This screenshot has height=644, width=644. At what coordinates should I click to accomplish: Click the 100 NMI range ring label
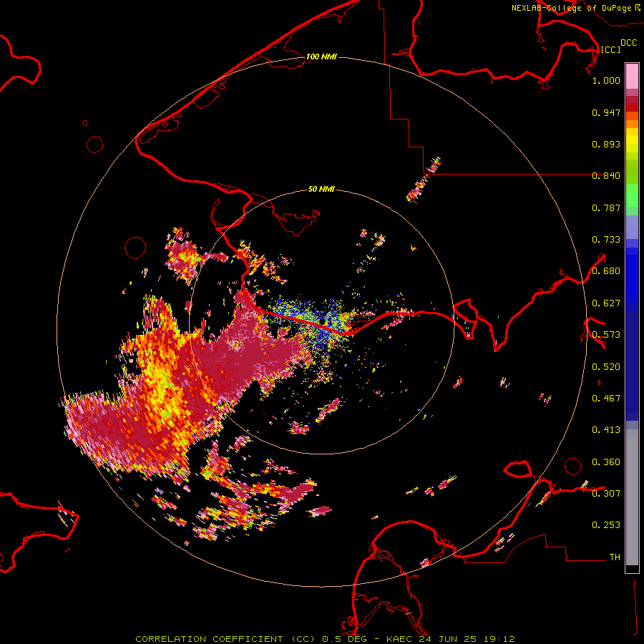321,57
